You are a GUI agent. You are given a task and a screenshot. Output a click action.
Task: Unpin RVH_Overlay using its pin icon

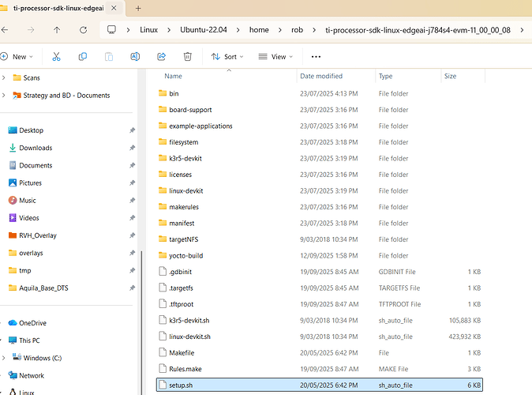coord(133,235)
